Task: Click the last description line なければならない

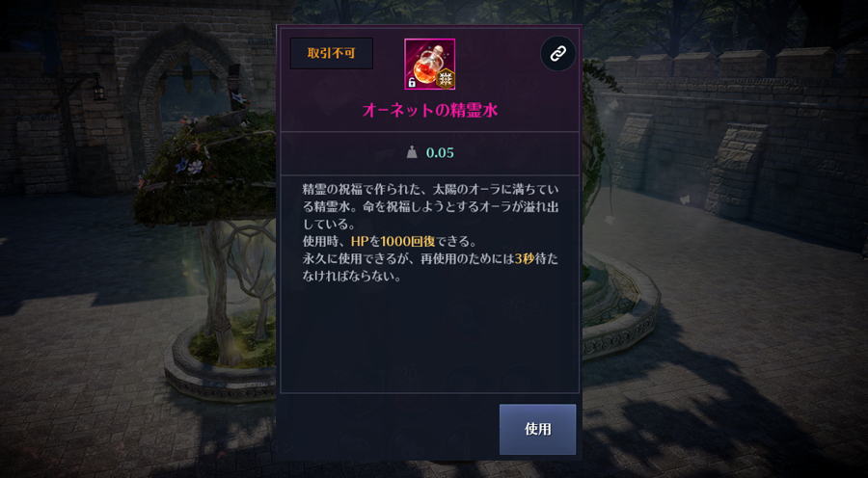Action: (x=351, y=278)
